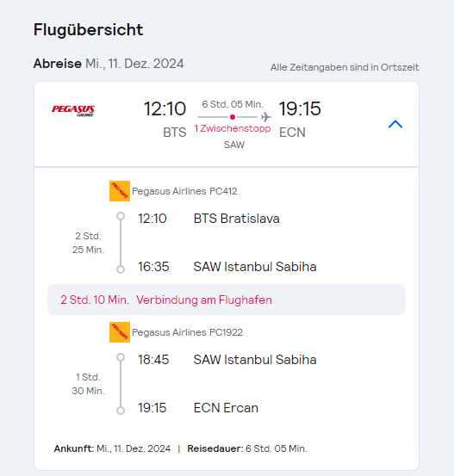Click the red Pegasus Airlines header logo

(x=73, y=110)
